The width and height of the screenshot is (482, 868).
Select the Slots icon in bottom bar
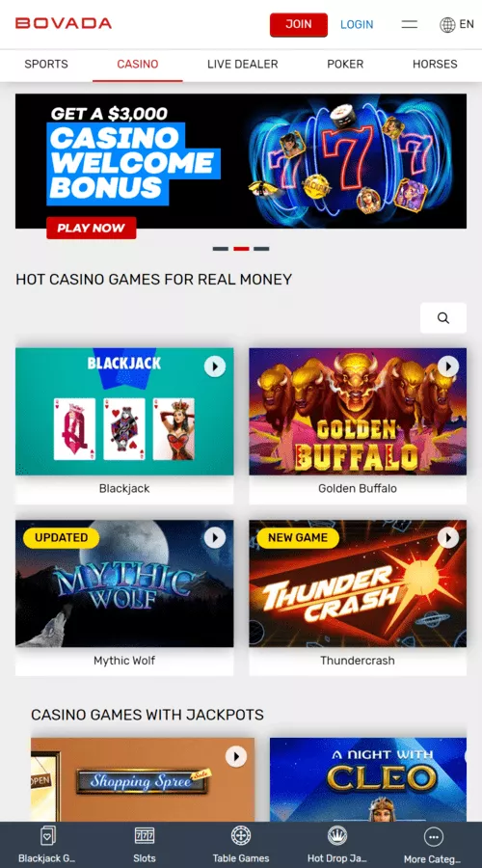(x=145, y=835)
